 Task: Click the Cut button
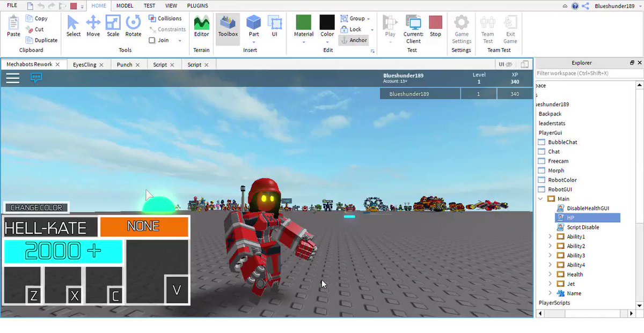(x=35, y=29)
